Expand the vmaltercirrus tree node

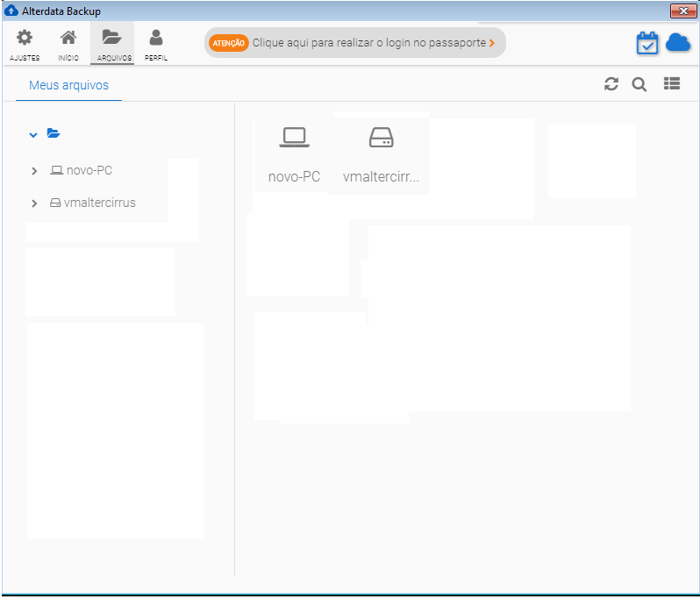click(34, 203)
